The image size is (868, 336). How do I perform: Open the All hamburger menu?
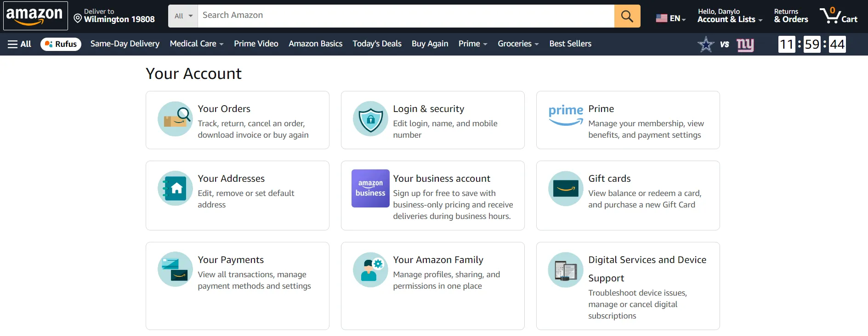click(19, 44)
